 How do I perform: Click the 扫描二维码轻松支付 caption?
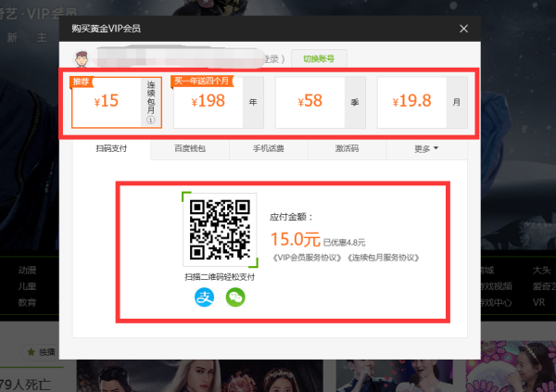(220, 277)
